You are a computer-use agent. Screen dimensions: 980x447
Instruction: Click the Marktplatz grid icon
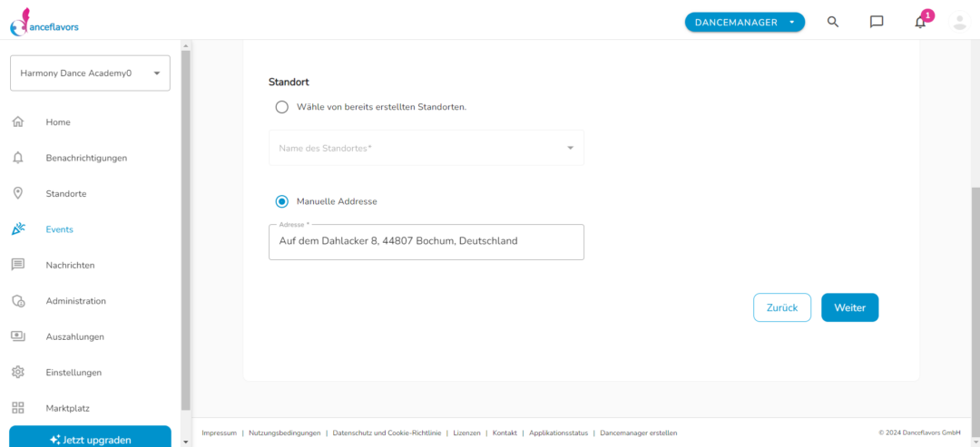tap(18, 408)
